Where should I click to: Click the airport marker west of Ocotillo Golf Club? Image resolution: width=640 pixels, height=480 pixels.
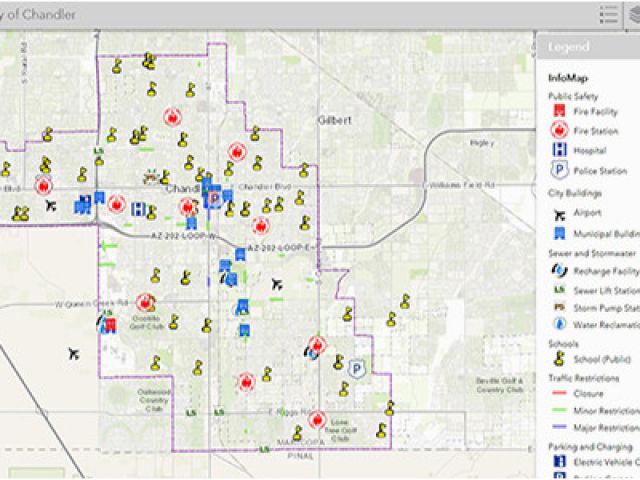tap(73, 353)
